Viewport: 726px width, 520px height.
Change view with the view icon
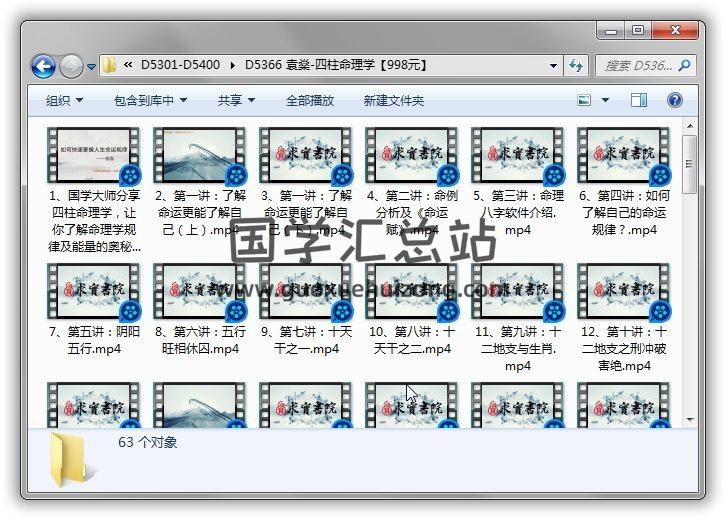pyautogui.click(x=584, y=100)
